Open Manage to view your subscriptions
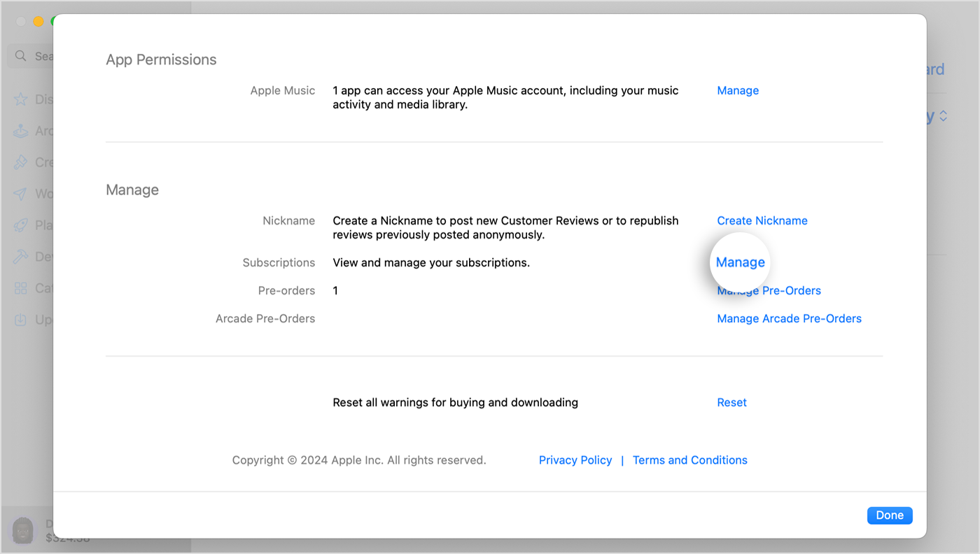The height and width of the screenshot is (554, 980). pos(740,262)
